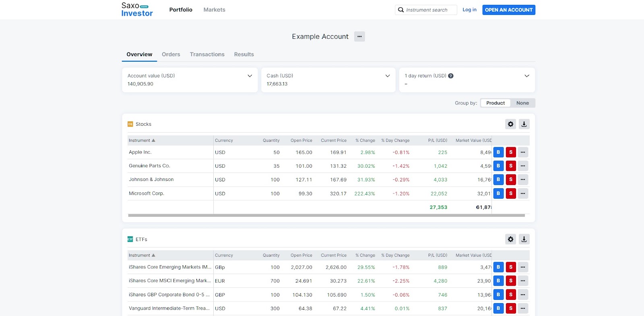Click Cash amount 17,663.13
The width and height of the screenshot is (644, 316).
(277, 84)
